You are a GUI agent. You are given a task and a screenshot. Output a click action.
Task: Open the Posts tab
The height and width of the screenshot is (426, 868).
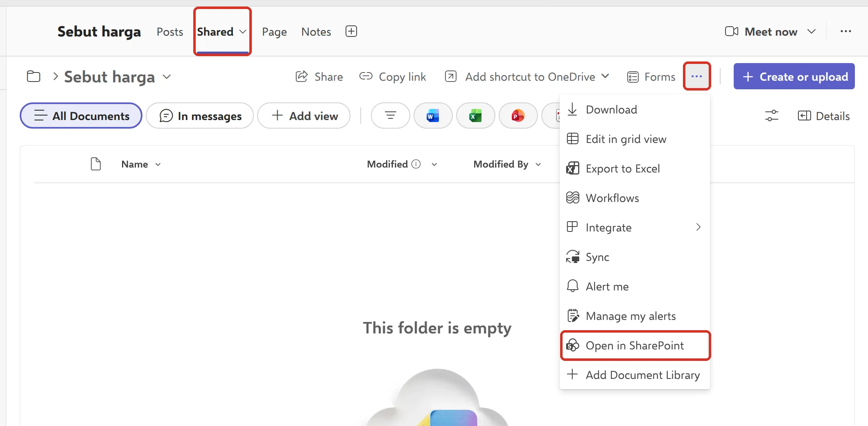(170, 32)
